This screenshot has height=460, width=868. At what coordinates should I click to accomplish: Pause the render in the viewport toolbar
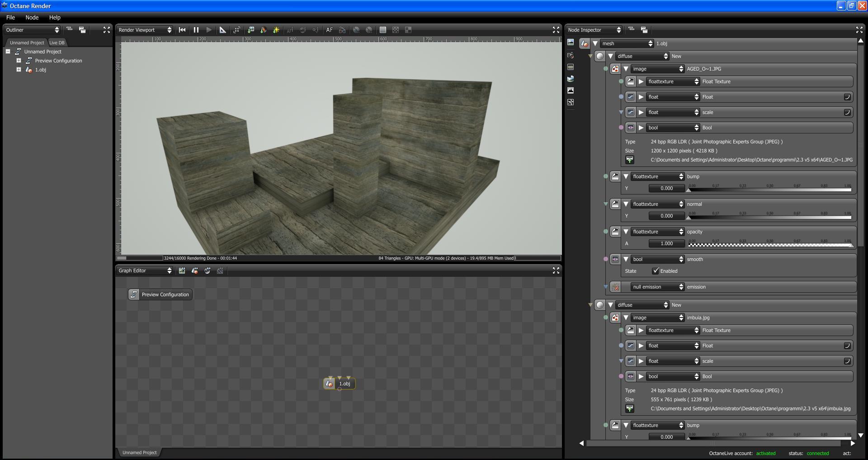tap(196, 30)
